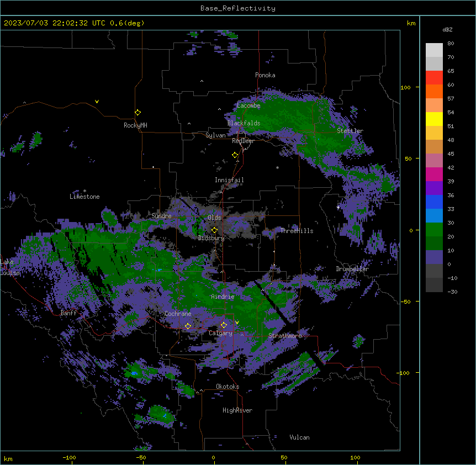Image resolution: width=476 pixels, height=465 pixels.
Task: Click the -50 tick label on bottom axis
Action: coord(141,457)
